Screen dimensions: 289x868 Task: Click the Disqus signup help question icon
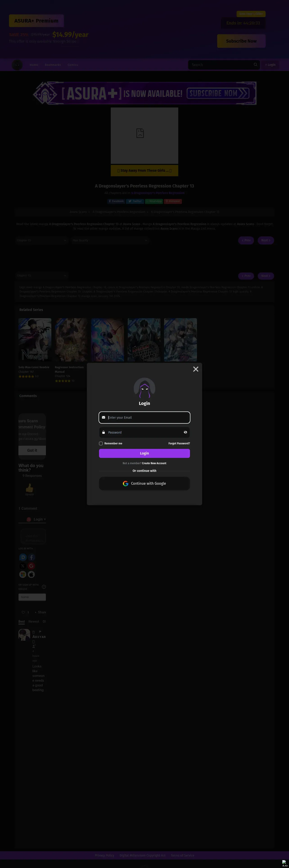coord(44,587)
